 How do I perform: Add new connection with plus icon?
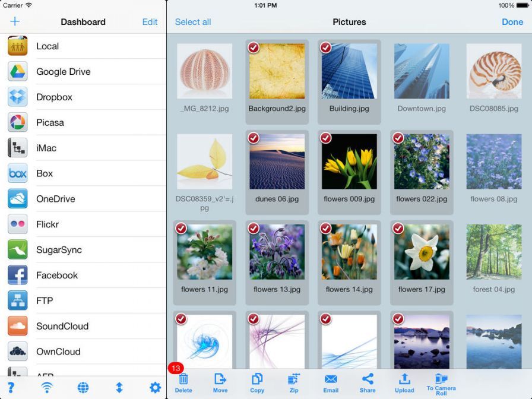pyautogui.click(x=15, y=22)
